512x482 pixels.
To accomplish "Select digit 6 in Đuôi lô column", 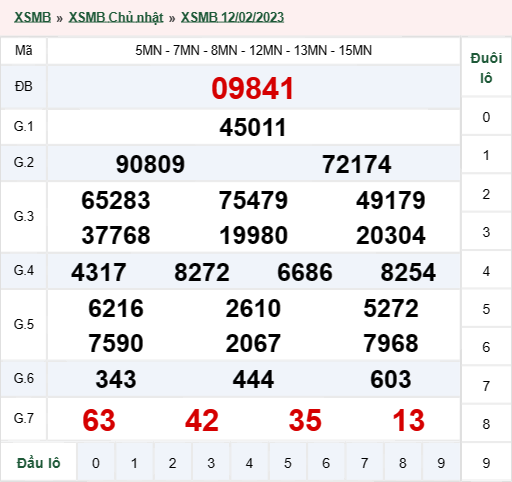I will [486, 347].
